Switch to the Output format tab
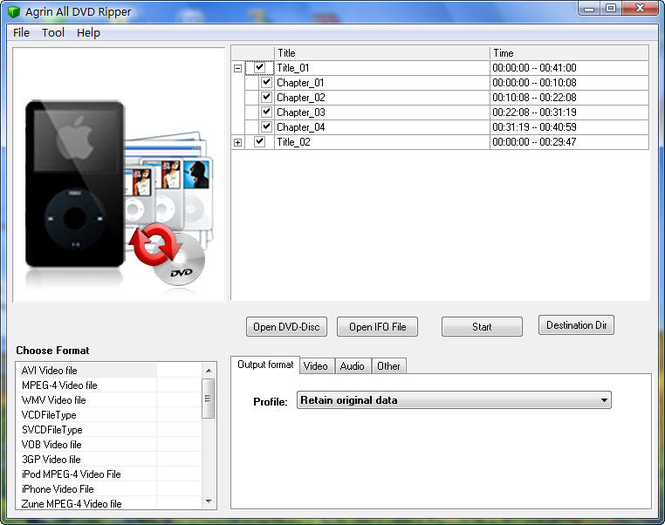The image size is (665, 525). 265,365
